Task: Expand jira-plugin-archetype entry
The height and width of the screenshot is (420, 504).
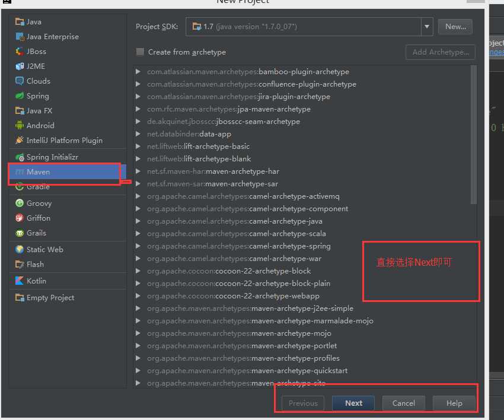Action: pos(138,97)
